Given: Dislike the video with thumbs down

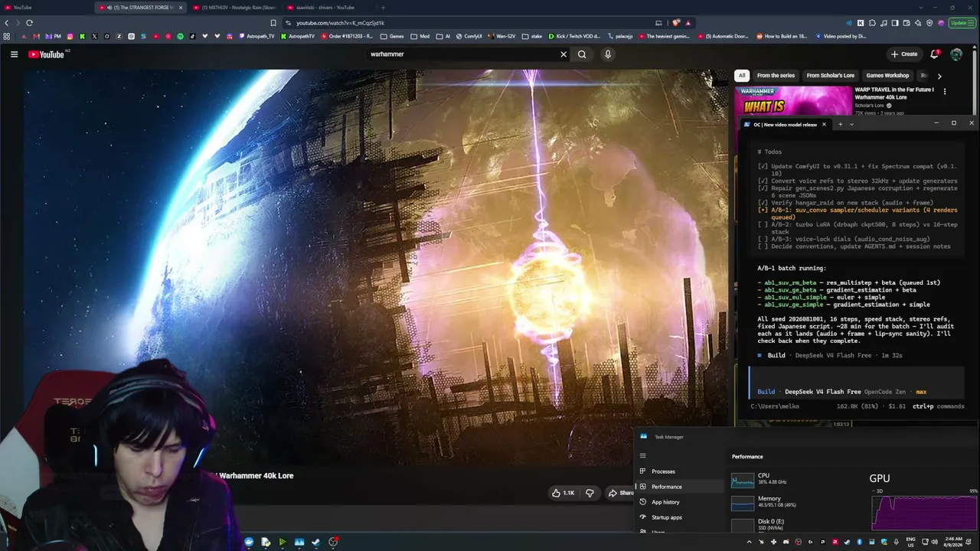Looking at the screenshot, I should (x=590, y=493).
